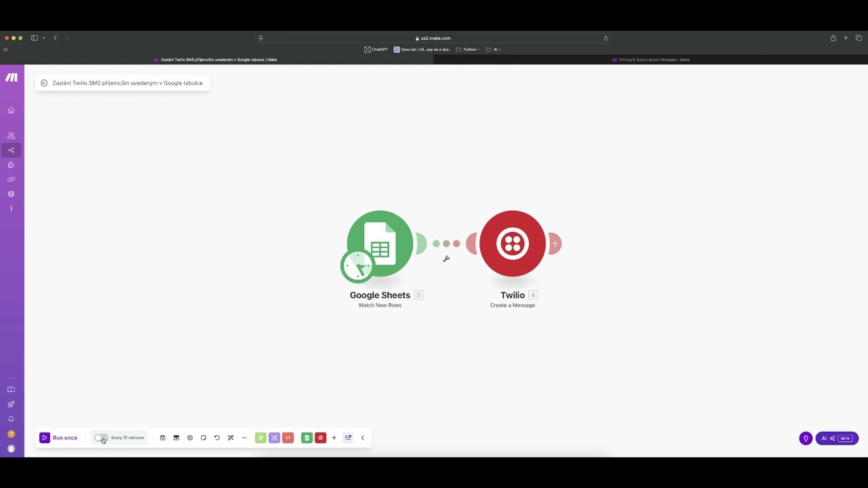The height and width of the screenshot is (488, 868).
Task: Edit scenario name Zaslání Twilio SMS
Action: (127, 83)
